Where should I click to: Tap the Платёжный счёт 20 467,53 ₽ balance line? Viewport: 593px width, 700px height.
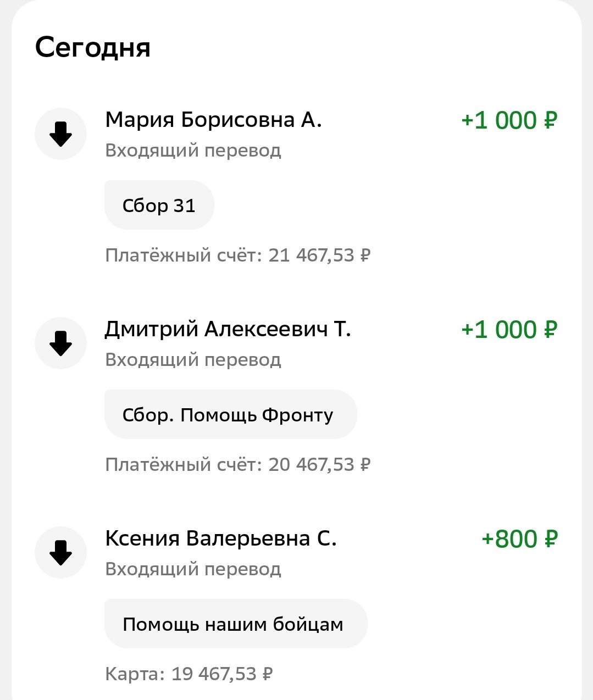237,465
